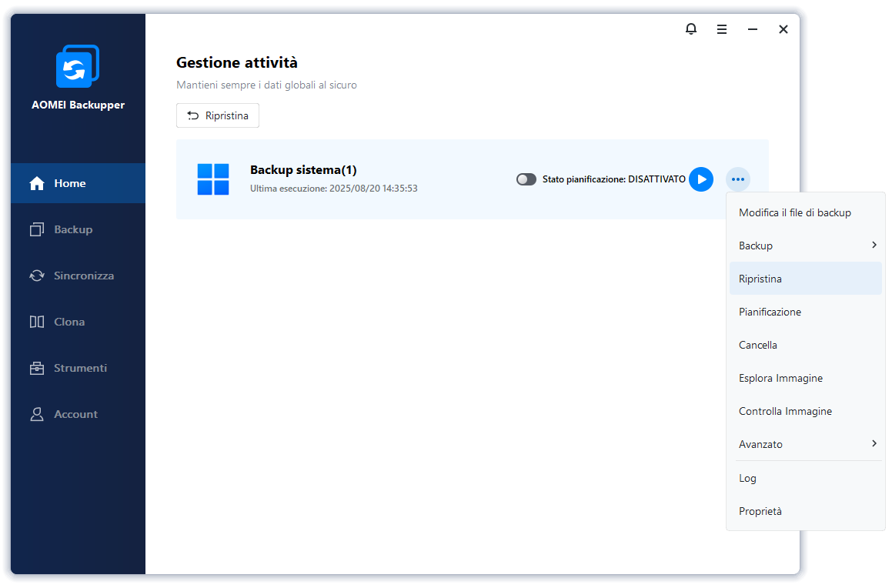The image size is (892, 588).
Task: Click the AOMEI Backupper logo icon
Action: 78,67
